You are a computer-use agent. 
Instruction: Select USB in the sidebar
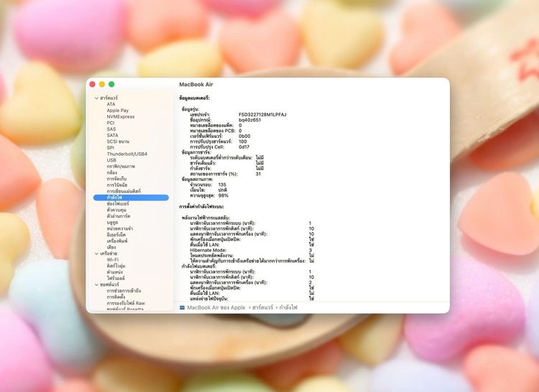click(111, 160)
